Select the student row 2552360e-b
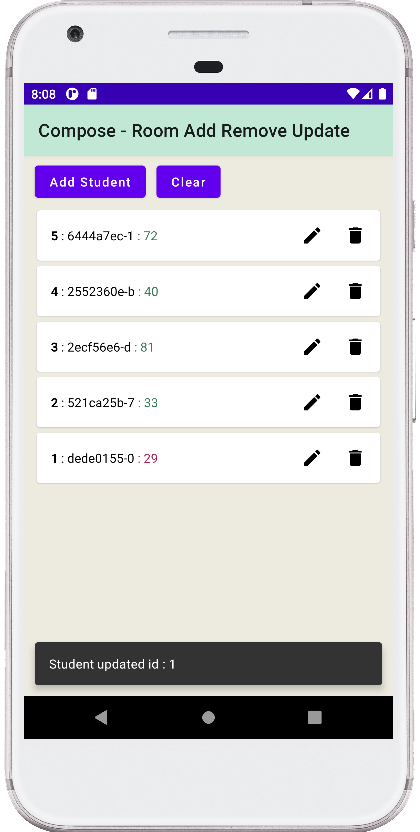 click(x=208, y=291)
